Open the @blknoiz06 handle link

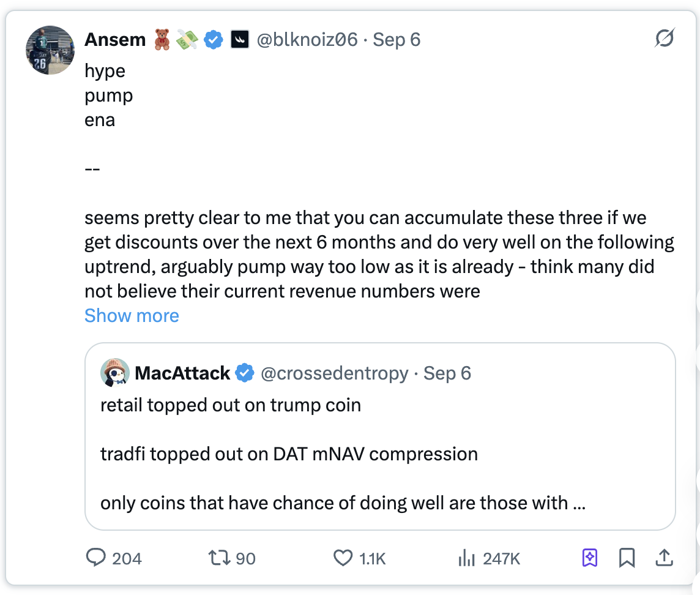pyautogui.click(x=307, y=40)
